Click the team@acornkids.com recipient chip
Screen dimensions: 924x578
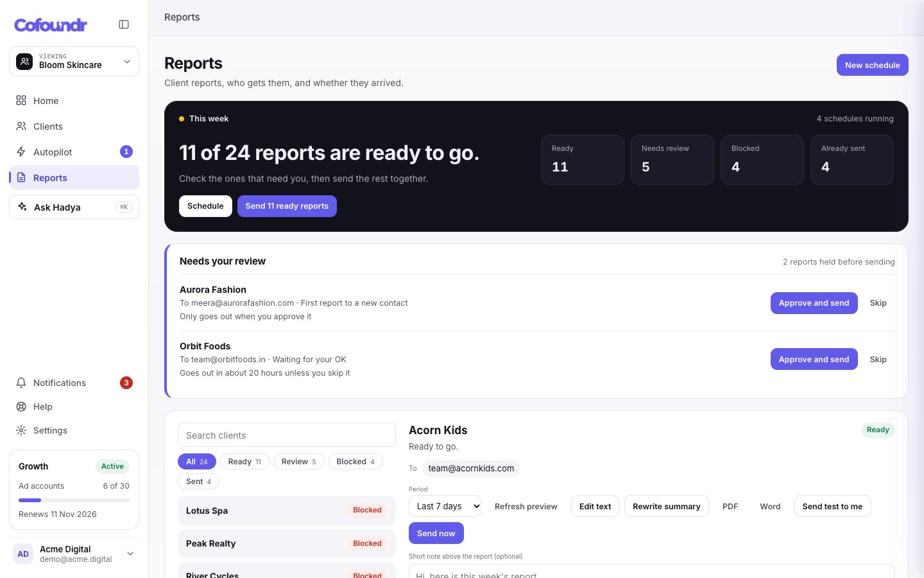pos(471,468)
